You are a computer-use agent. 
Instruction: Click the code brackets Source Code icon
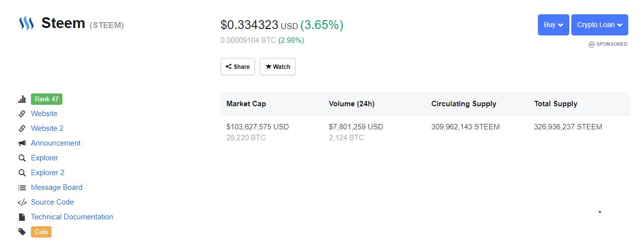pos(22,202)
